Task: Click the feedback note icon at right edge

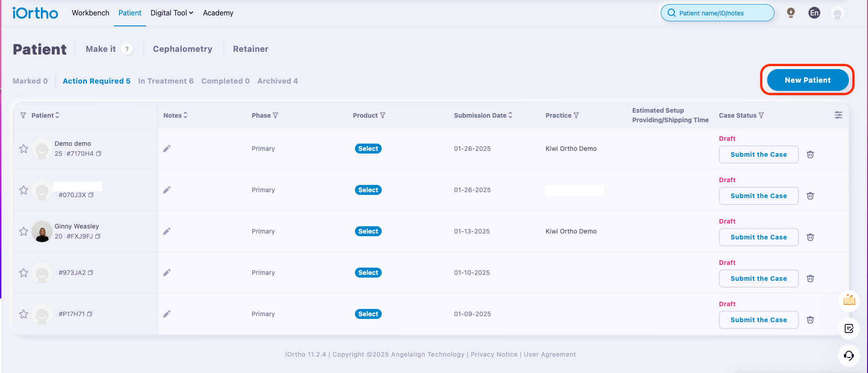Action: [849, 328]
